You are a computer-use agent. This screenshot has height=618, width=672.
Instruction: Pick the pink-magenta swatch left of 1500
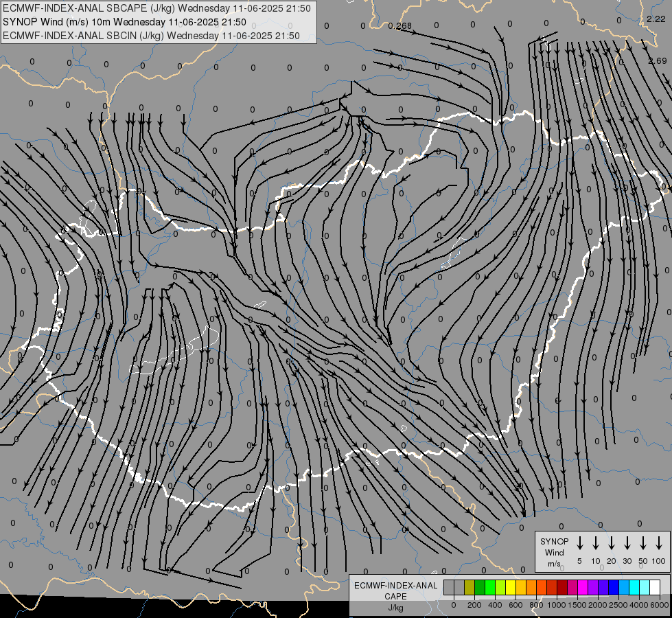(x=572, y=587)
